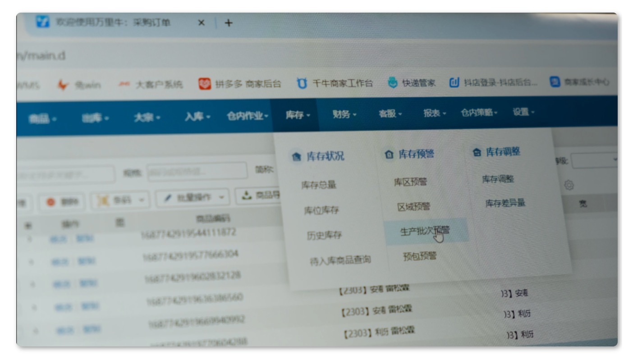Click the 大客户系统 bookmark icon

coord(124,84)
